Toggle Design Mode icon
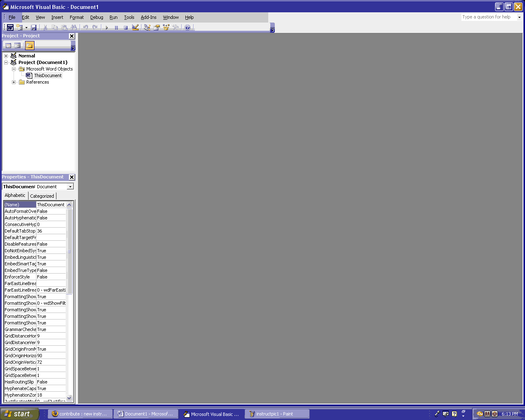 pos(135,27)
